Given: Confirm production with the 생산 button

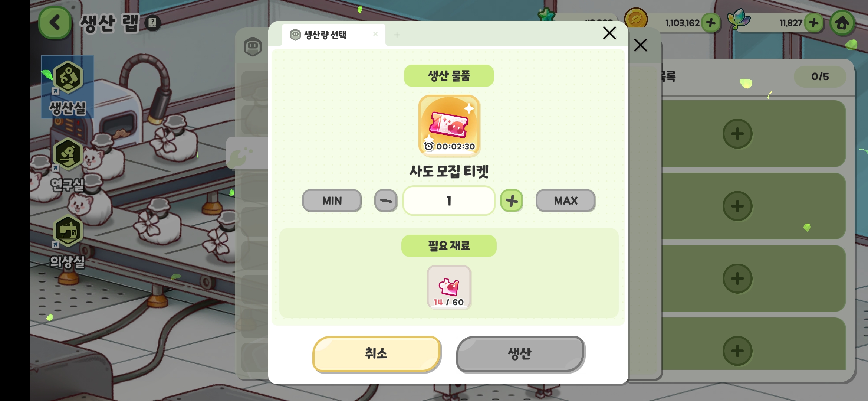Looking at the screenshot, I should pyautogui.click(x=520, y=353).
